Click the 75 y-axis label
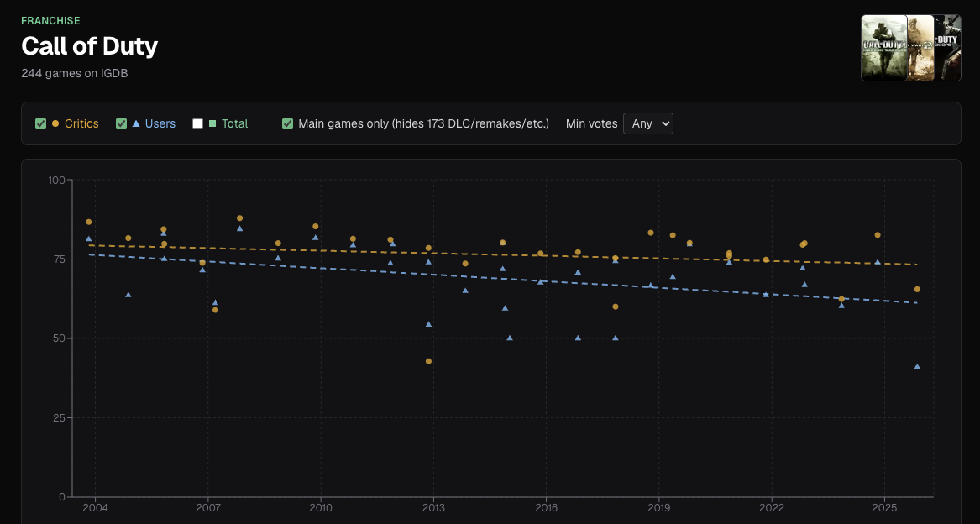 click(x=60, y=259)
